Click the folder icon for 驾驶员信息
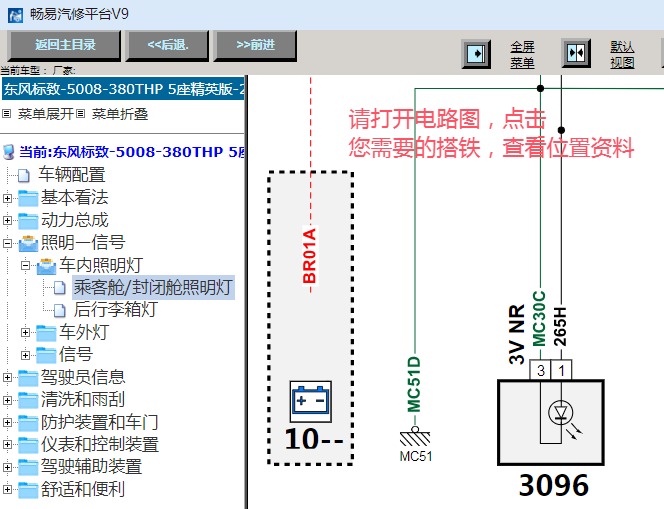664x509 pixels. coord(28,377)
